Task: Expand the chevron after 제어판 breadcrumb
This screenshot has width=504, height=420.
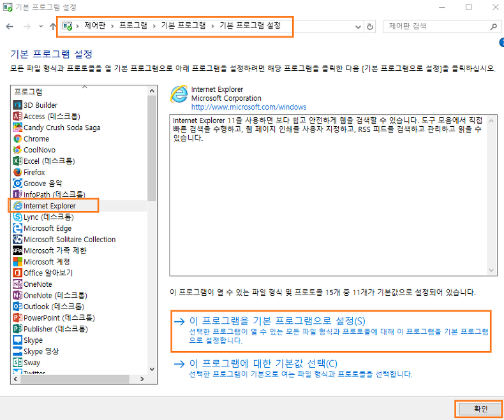Action: [112, 26]
